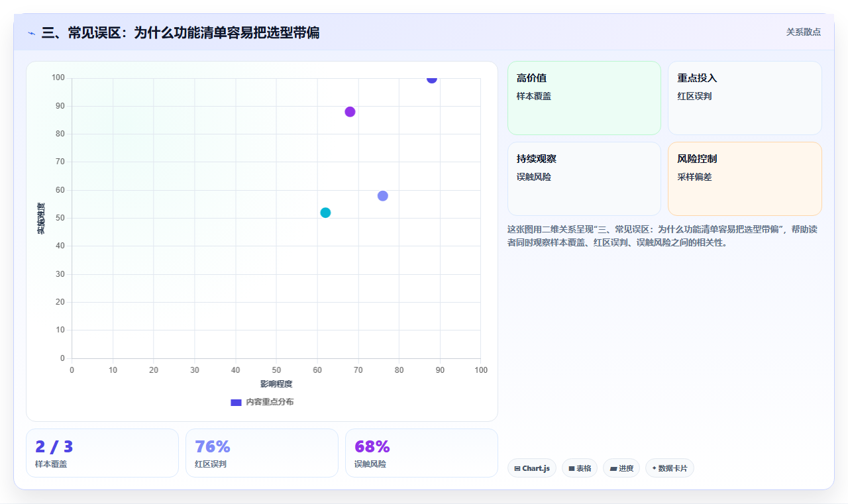848x504 pixels.
Task: Click the Chart.js tag chip
Action: tap(532, 468)
